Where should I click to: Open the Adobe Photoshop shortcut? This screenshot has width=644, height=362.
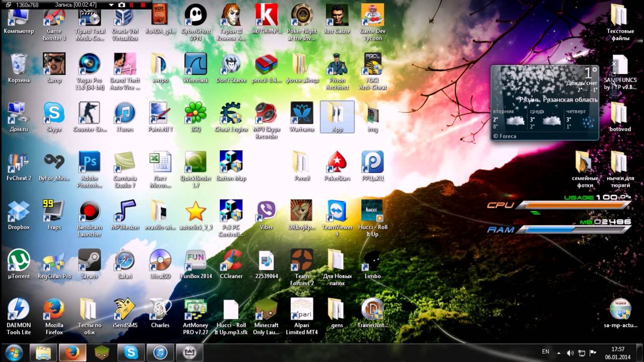(x=90, y=169)
